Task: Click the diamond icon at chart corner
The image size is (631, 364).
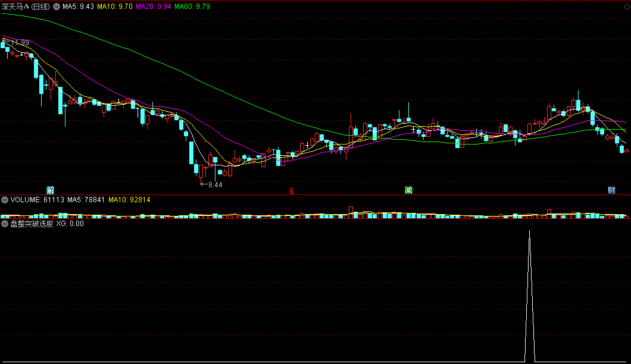Action: click(x=627, y=7)
